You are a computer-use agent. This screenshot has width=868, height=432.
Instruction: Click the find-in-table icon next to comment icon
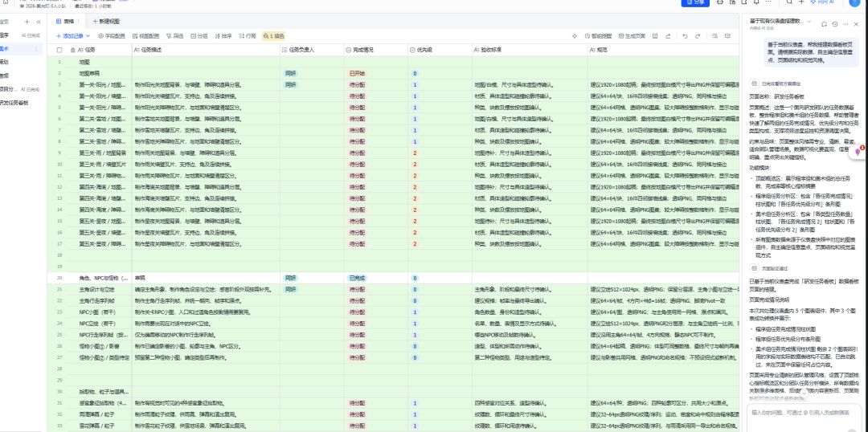(714, 36)
